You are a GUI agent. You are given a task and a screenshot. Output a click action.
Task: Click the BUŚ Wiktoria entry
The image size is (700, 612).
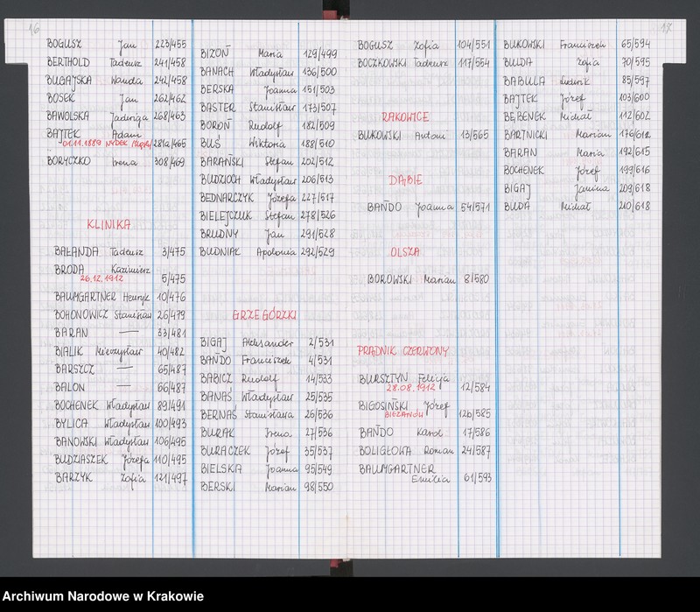[x=269, y=144]
